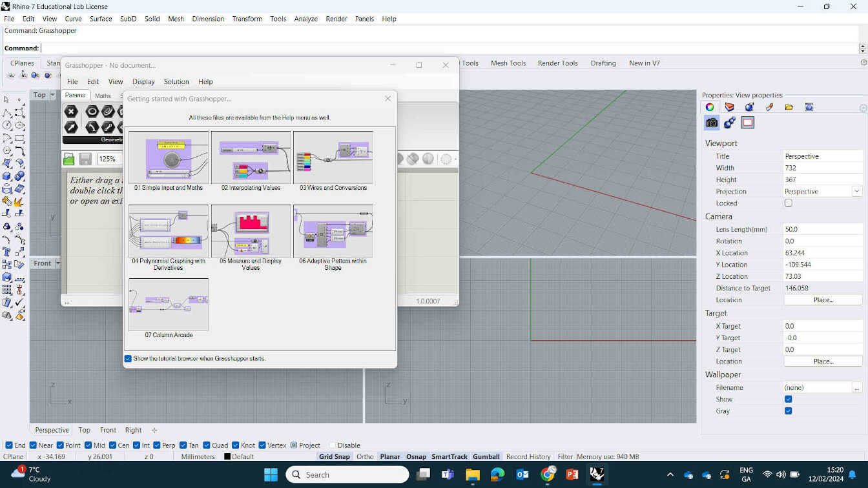Screen dimensions: 868x488
Task: Select the camera View properties icon
Action: (x=712, y=123)
